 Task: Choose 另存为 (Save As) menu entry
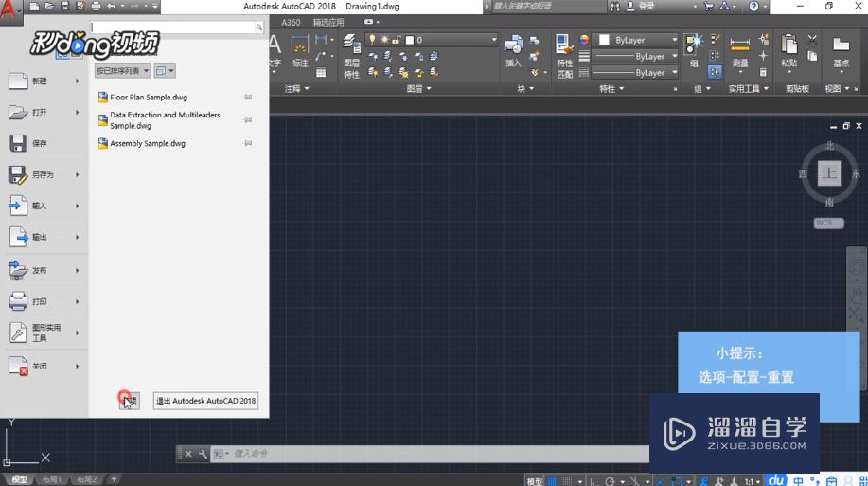(43, 174)
